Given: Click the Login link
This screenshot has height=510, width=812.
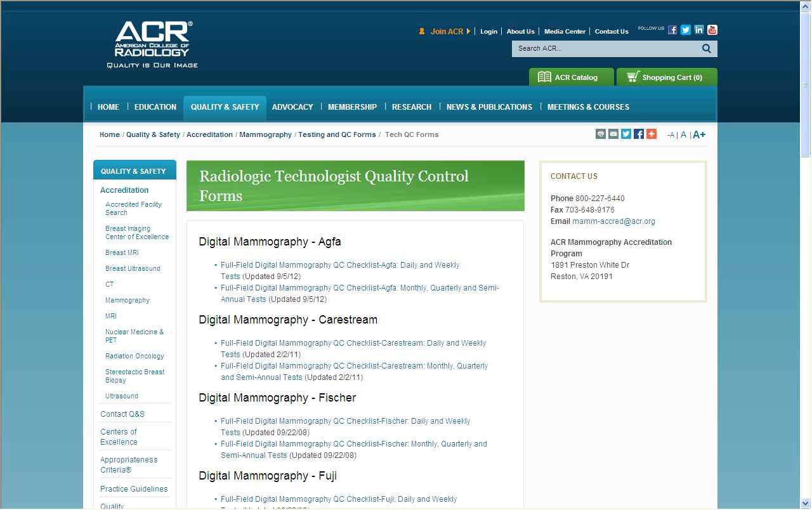Looking at the screenshot, I should tap(488, 31).
